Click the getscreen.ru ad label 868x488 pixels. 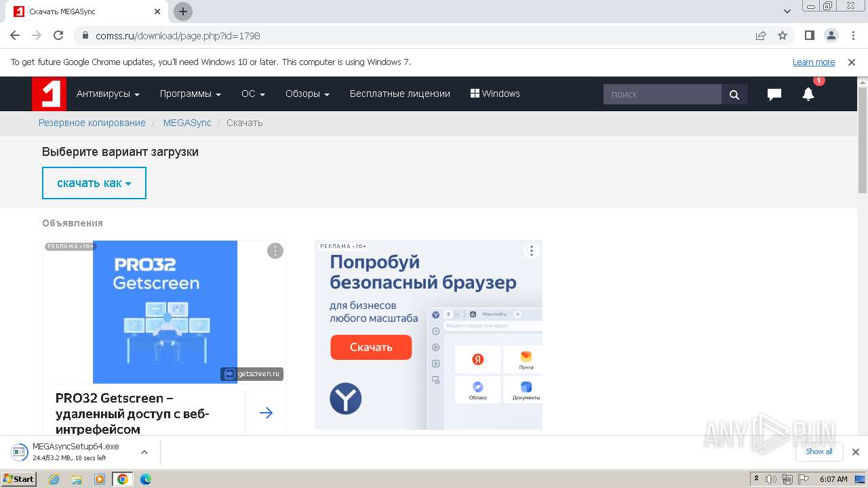[x=252, y=373]
